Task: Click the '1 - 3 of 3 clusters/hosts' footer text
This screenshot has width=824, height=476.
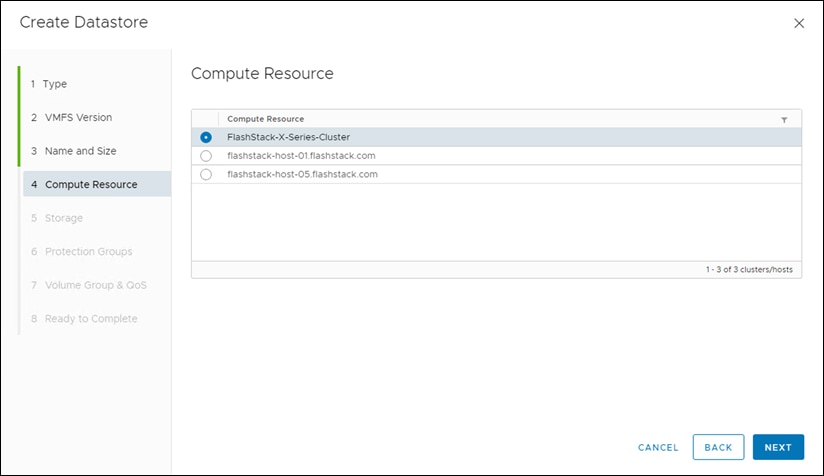Action: point(749,270)
